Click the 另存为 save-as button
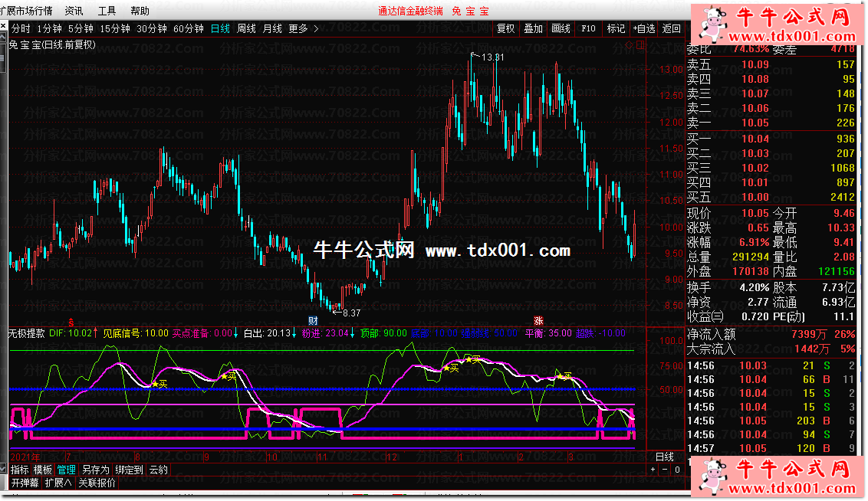 pos(95,470)
